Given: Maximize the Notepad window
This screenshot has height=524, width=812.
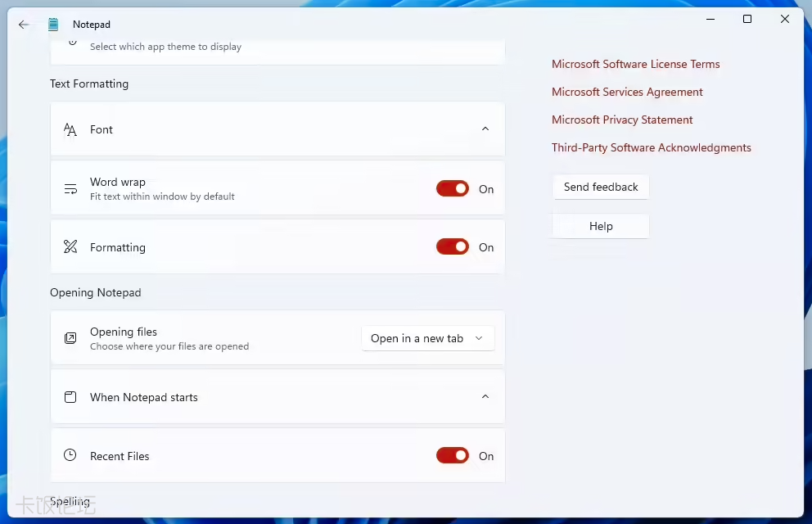Looking at the screenshot, I should [x=747, y=19].
